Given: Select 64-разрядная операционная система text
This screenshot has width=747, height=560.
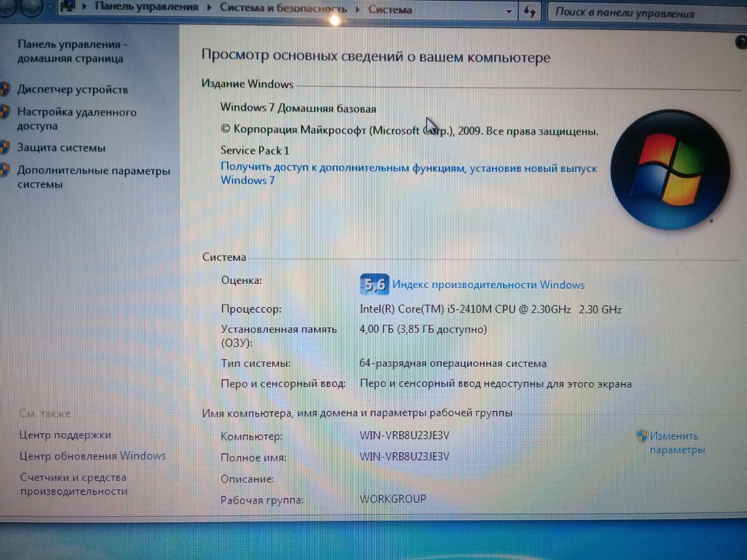Looking at the screenshot, I should pos(453,363).
